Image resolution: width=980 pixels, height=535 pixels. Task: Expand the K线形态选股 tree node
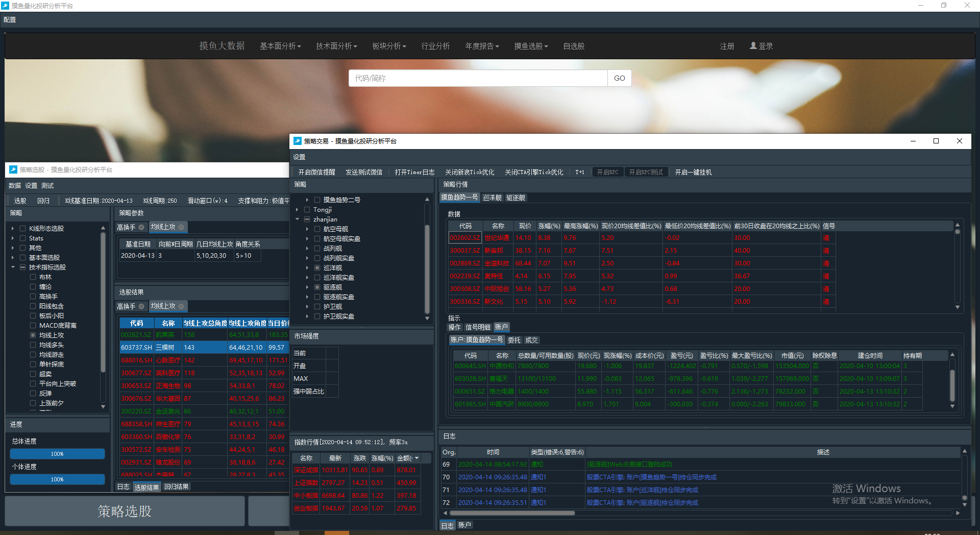[x=13, y=229]
